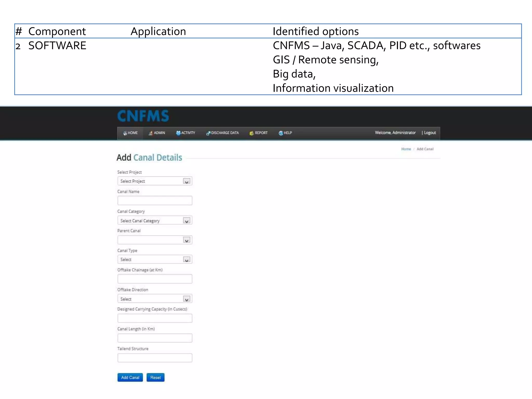The width and height of the screenshot is (532, 399).
Task: Click the 'SOFTWARE' table cell
Action: click(x=57, y=45)
